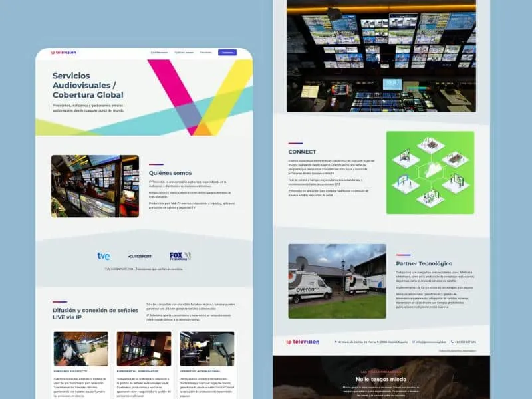Open the first service card photo with cameraman

pos(80,348)
